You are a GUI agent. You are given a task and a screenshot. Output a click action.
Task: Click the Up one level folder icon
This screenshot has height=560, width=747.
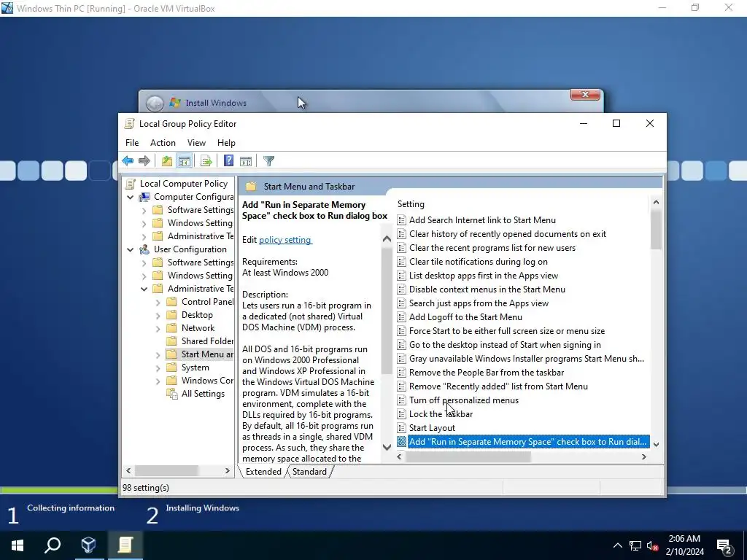click(167, 161)
